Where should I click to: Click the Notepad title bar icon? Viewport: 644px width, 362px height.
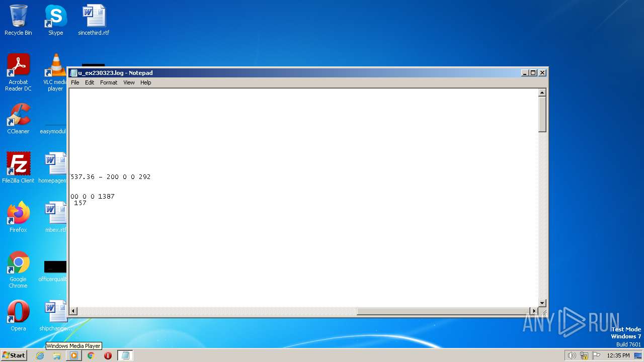point(73,73)
